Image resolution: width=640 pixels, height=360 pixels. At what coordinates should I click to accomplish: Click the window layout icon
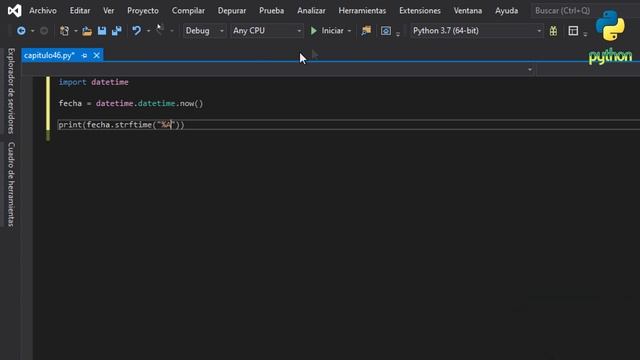[573, 31]
